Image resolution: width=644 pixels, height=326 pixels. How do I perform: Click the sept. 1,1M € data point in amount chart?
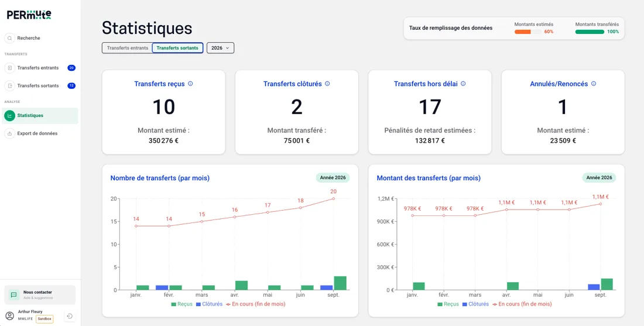point(600,204)
